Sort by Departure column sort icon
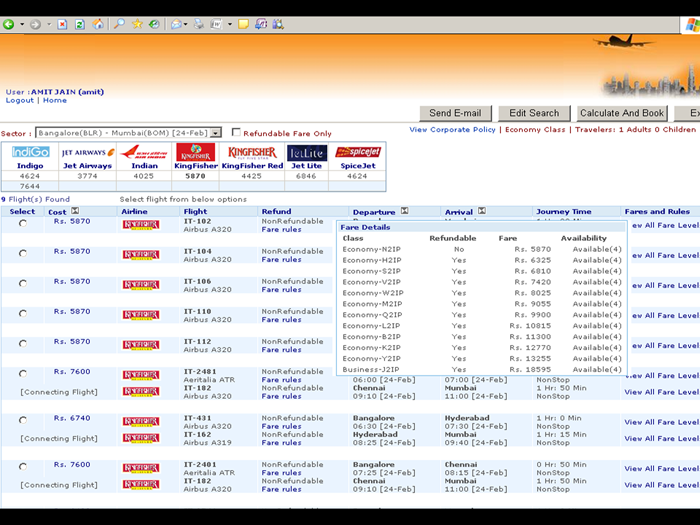The width and height of the screenshot is (700, 525). coord(404,211)
